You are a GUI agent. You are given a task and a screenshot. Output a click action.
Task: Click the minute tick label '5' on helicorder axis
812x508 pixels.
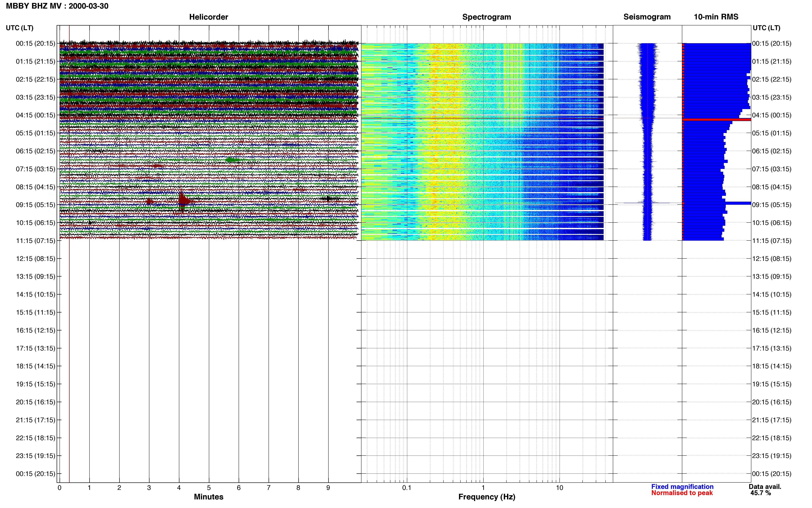click(x=209, y=487)
